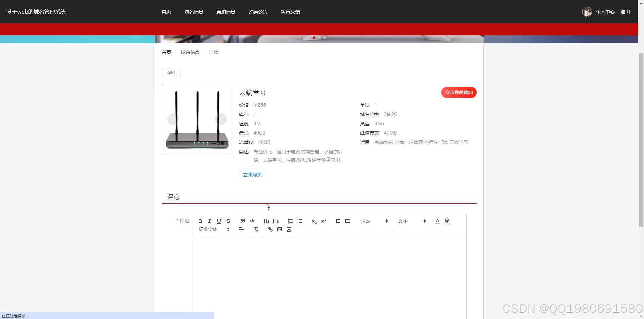Click the 立即购买 purchase button
This screenshot has height=319, width=644.
pos(252,174)
